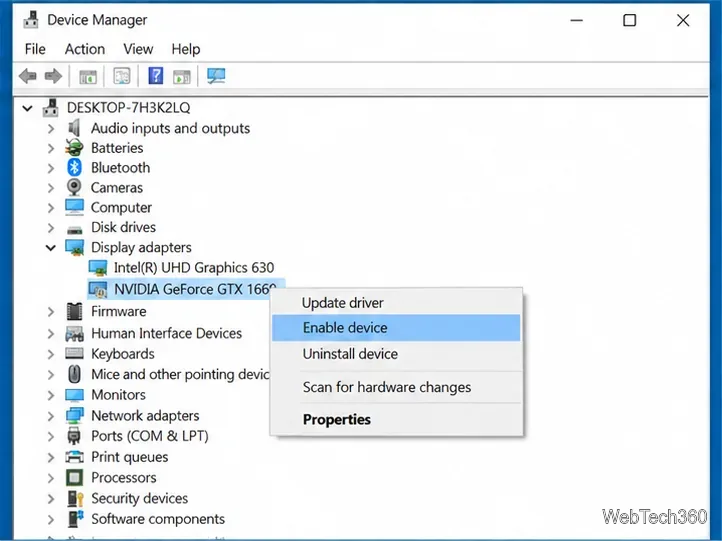
Task: Select the Intel(R) UHD Graphics 630 label
Action: 194,268
